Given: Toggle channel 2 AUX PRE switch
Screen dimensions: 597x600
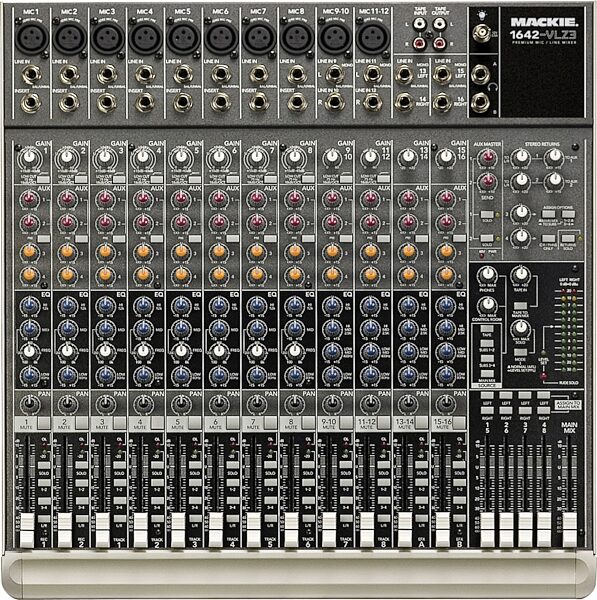Looking at the screenshot, I should click(x=81, y=239).
